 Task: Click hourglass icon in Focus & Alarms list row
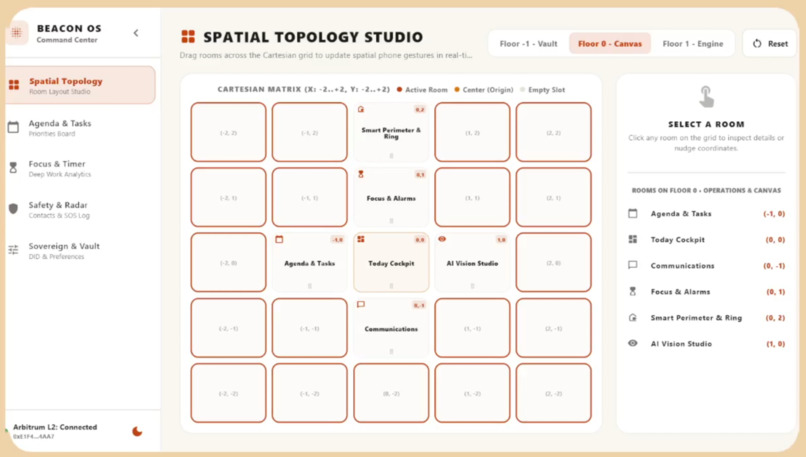tap(633, 291)
